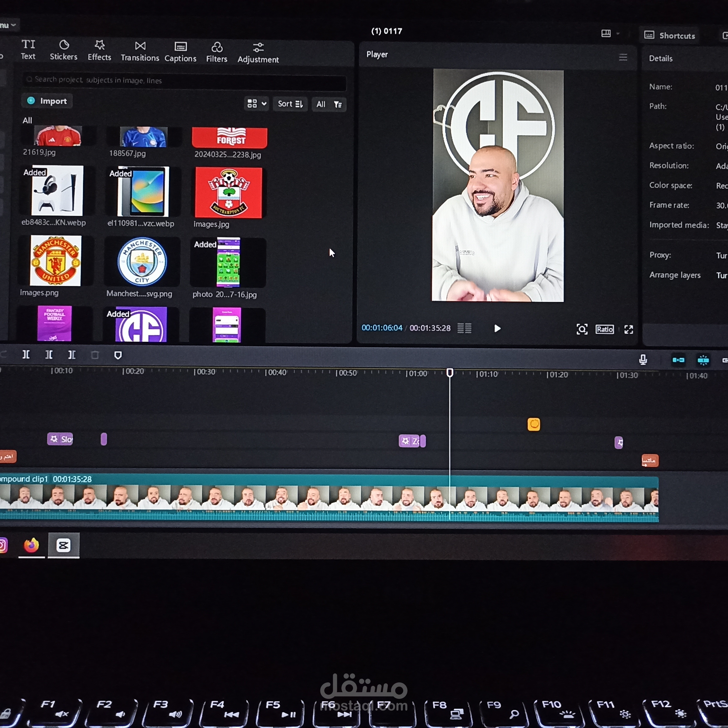Screen dimensions: 728x728
Task: Click the microphone record voiceover icon
Action: tap(643, 360)
